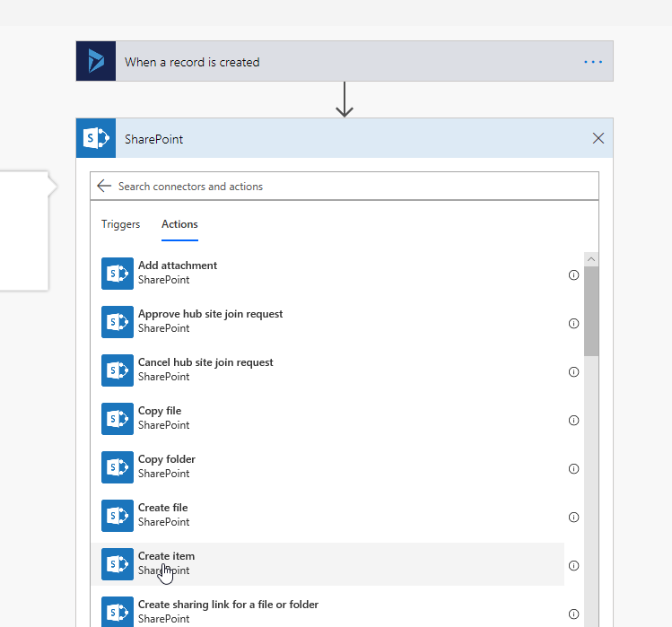Viewport: 672px width, 627px height.
Task: Click the Add attachment SharePoint icon
Action: (118, 274)
